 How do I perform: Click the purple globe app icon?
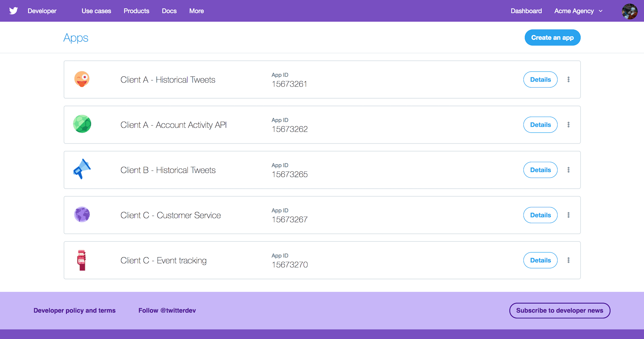[x=82, y=215]
